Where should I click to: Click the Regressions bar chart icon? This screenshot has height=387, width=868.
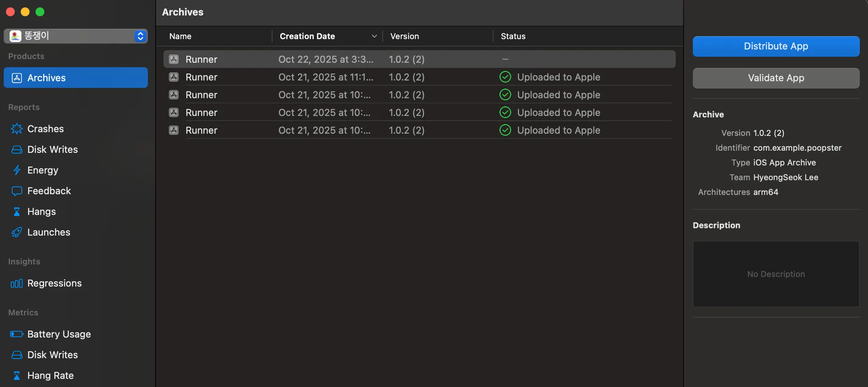17,283
